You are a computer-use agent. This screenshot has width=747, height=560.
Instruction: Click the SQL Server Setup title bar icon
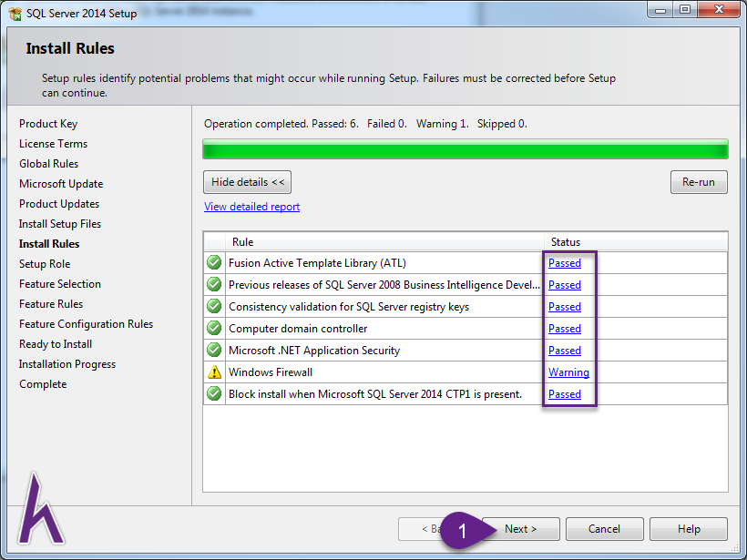15,14
